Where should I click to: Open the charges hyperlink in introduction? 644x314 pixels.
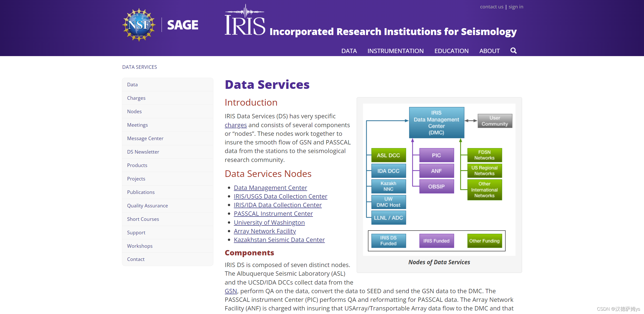tap(235, 125)
